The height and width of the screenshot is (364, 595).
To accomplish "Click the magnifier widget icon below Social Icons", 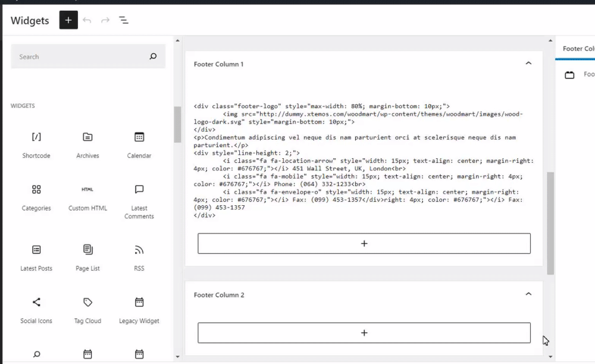I will point(36,354).
